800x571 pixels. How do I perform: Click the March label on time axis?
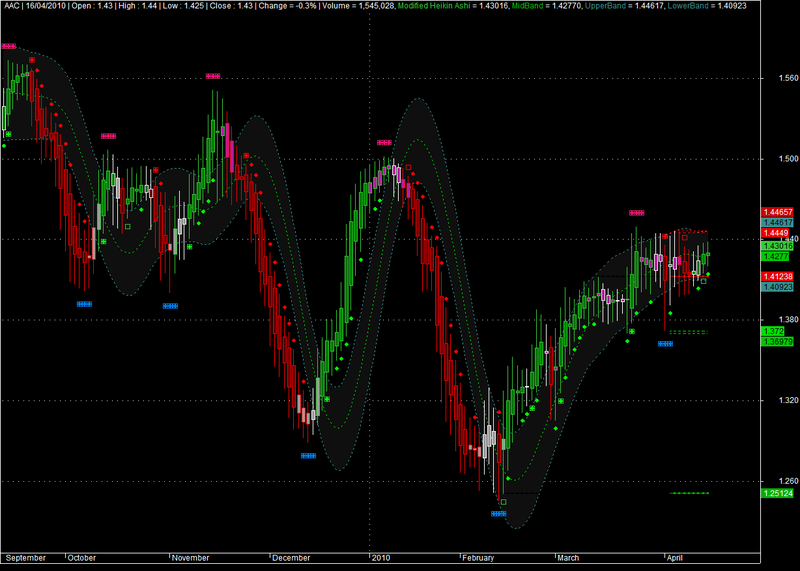tap(568, 558)
